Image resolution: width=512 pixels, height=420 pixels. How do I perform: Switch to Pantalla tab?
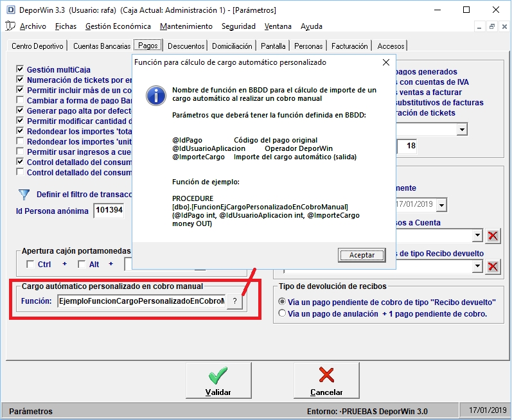(273, 46)
